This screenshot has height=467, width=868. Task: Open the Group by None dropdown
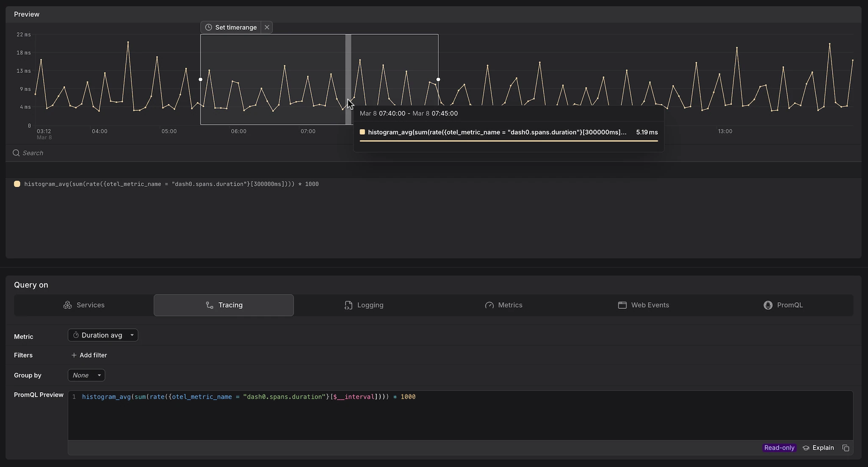86,375
